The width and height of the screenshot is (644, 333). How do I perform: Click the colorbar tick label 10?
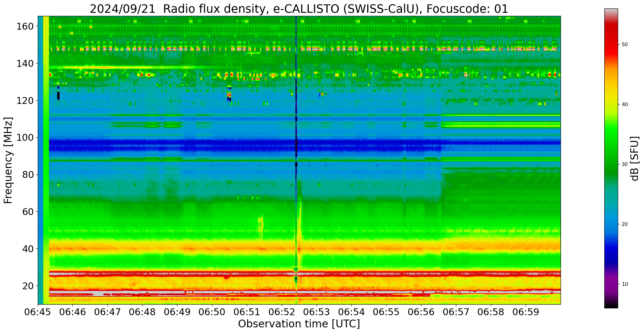pyautogui.click(x=625, y=284)
